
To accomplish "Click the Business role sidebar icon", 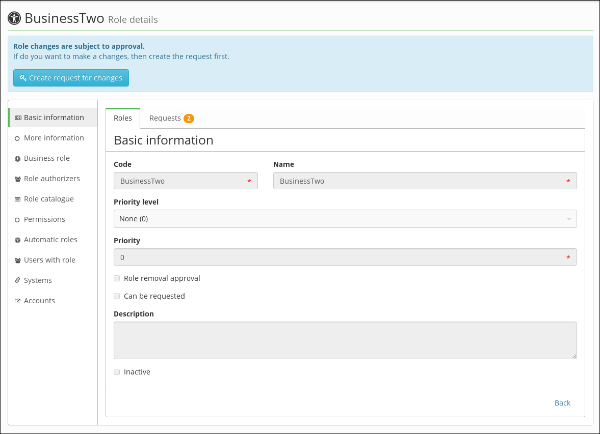I will pyautogui.click(x=17, y=159).
